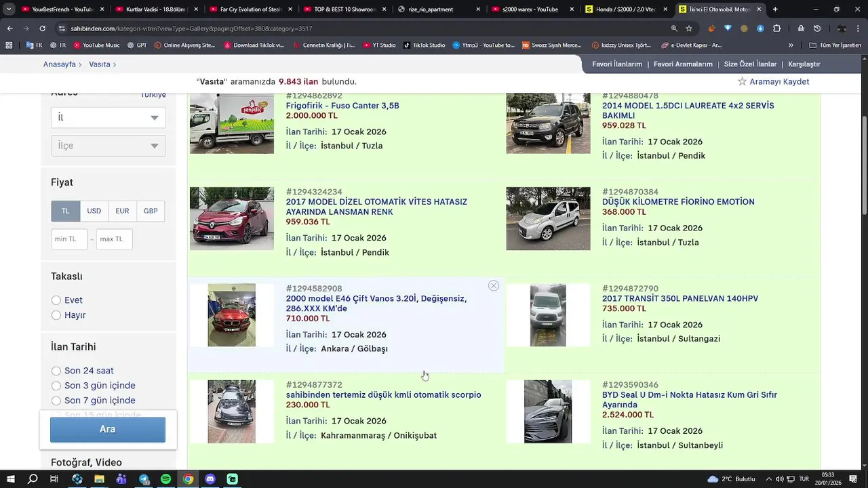Open Windows search from the taskbar
This screenshot has height=488, width=868.
point(33,479)
